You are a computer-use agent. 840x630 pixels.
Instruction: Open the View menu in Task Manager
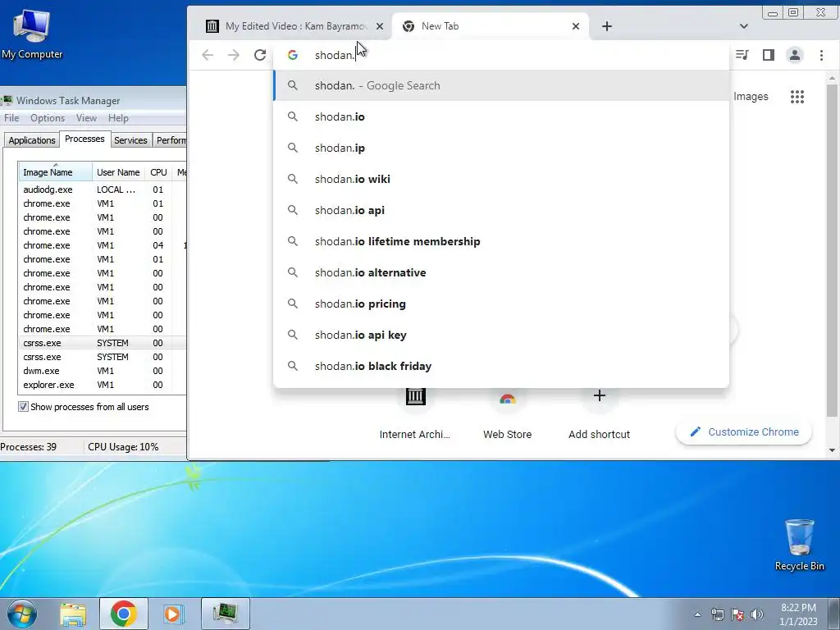click(86, 118)
